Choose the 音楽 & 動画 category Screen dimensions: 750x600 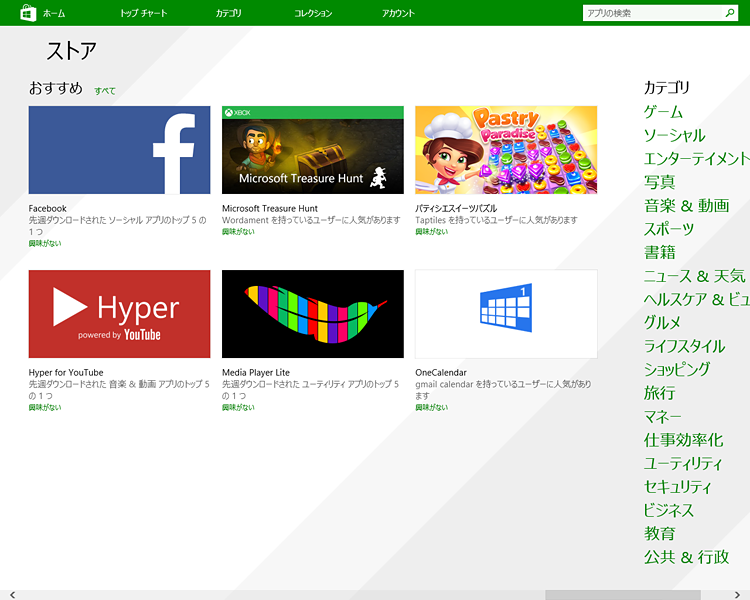(686, 206)
